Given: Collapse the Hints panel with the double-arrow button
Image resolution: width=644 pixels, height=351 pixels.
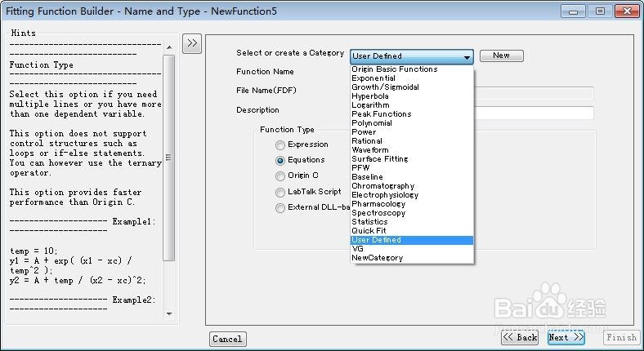Looking at the screenshot, I should (192, 43).
